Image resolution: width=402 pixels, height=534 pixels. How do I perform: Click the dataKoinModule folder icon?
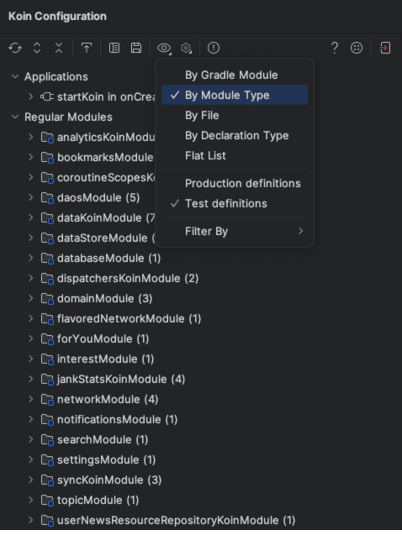(x=47, y=218)
